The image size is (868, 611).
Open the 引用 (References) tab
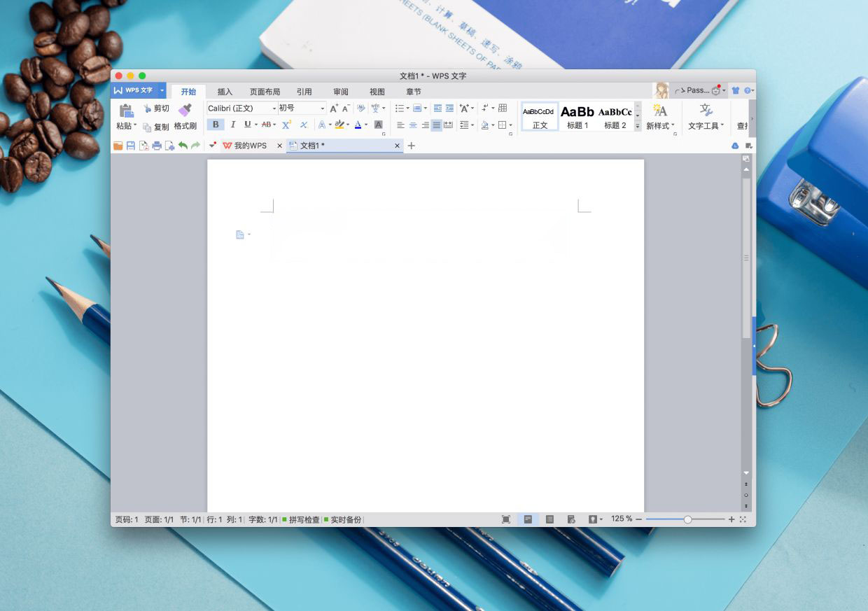[304, 92]
